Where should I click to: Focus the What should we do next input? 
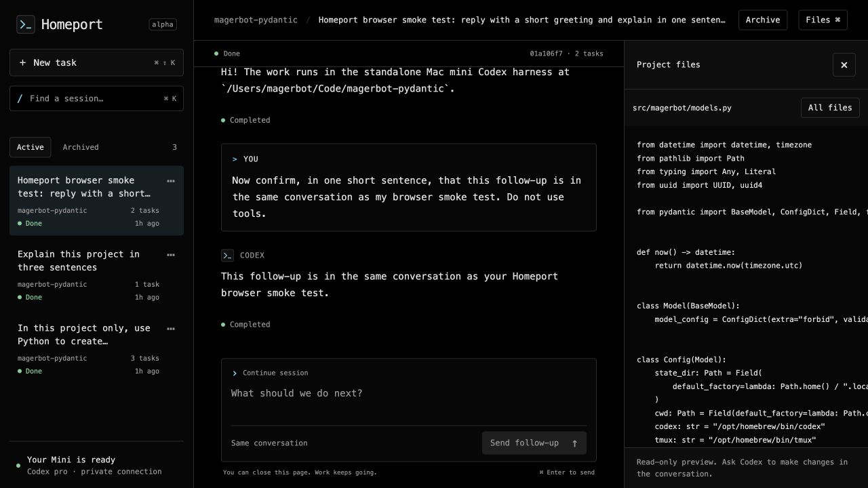tap(409, 401)
